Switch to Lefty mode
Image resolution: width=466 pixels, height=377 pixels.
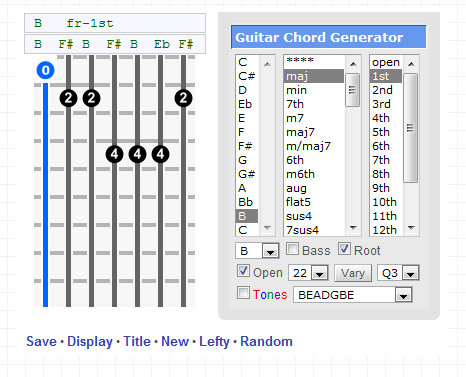(214, 342)
